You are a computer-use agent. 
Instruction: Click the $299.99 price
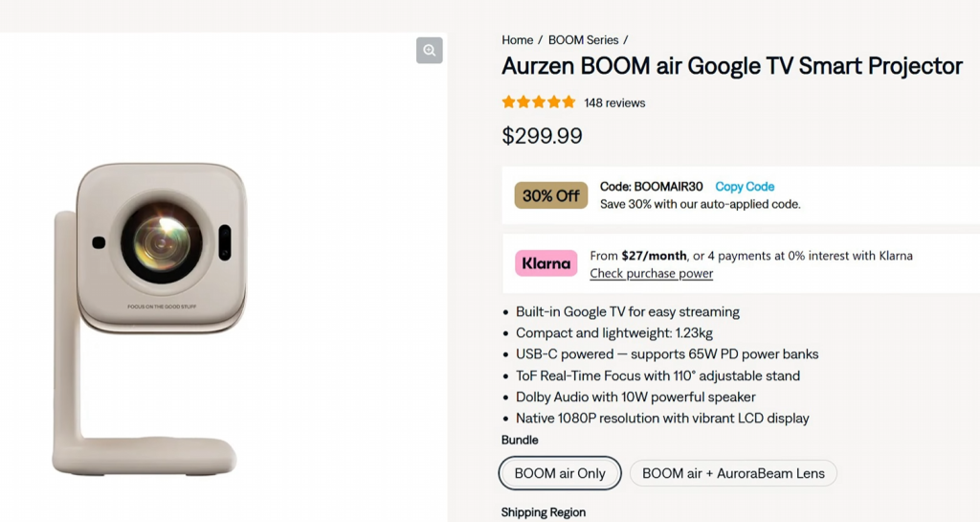[x=542, y=136]
